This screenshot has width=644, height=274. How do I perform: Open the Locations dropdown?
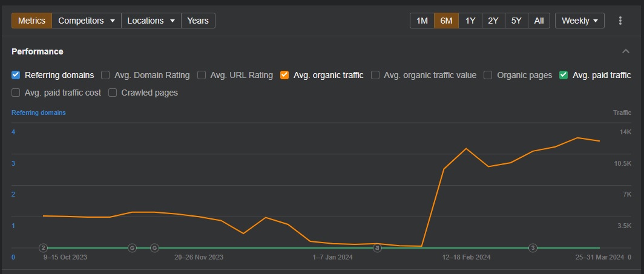[x=151, y=21]
